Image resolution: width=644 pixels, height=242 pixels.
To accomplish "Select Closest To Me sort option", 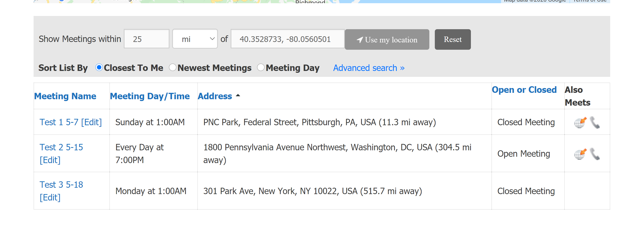I will tap(99, 68).
